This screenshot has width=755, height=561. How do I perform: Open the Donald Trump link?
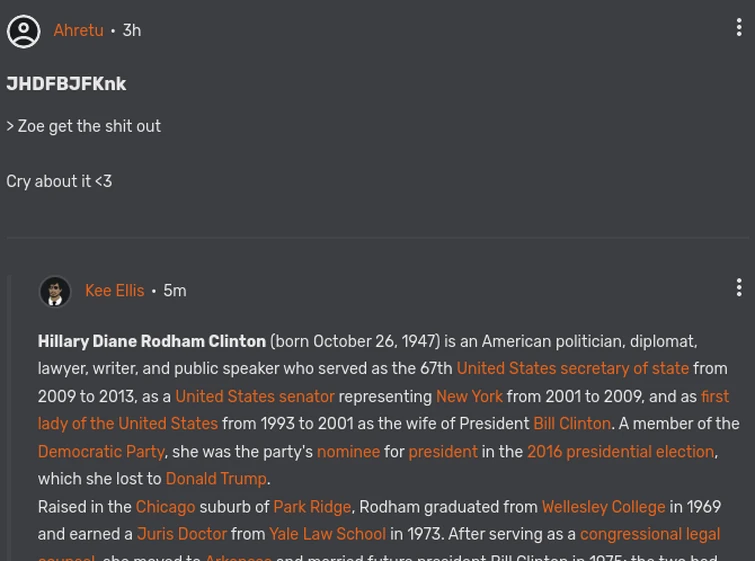(216, 479)
